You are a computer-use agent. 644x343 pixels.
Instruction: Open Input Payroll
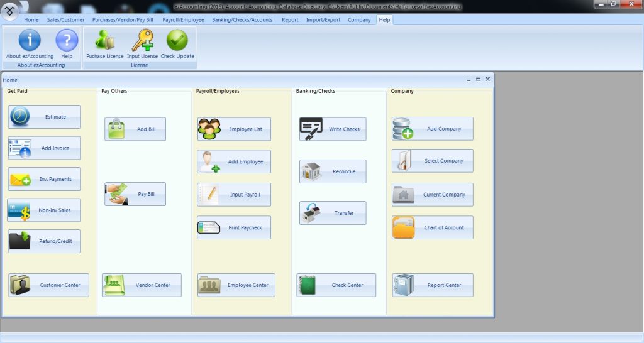234,195
